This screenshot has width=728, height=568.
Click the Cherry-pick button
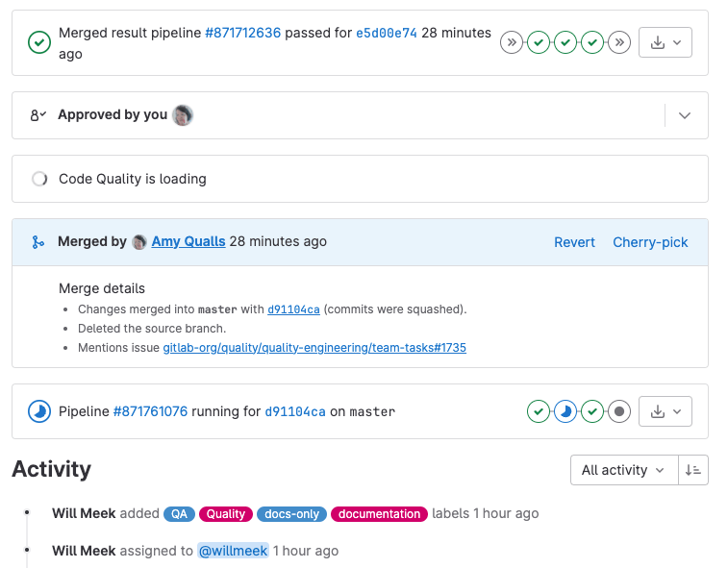tap(650, 242)
